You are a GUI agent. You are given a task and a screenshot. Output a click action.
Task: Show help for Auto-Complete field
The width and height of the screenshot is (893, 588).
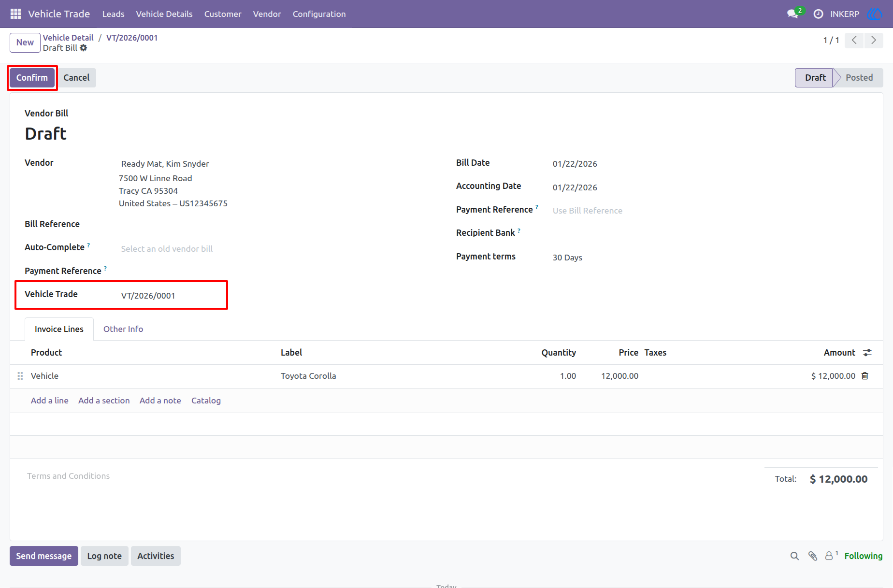88,245
